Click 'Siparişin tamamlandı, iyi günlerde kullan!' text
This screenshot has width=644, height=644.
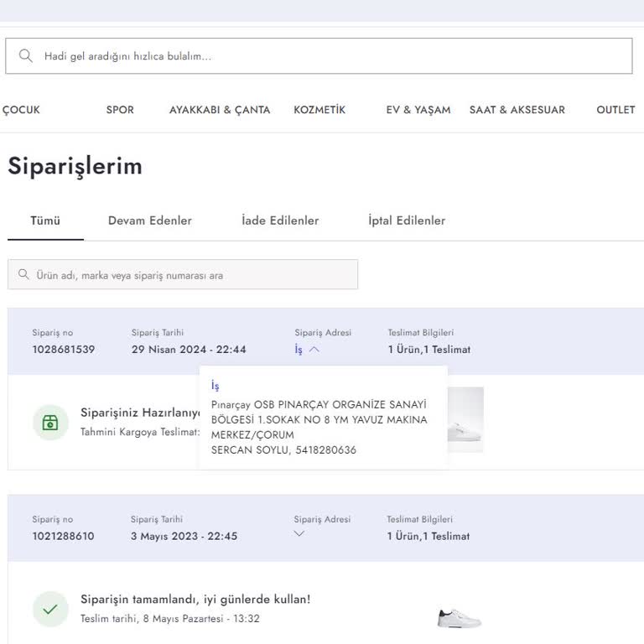tap(195, 600)
